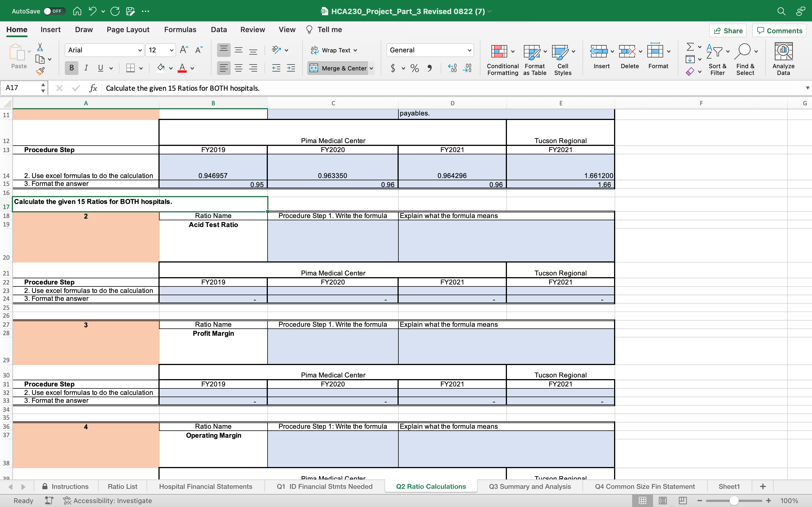Image resolution: width=812 pixels, height=507 pixels.
Task: Click the Share button
Action: point(728,30)
